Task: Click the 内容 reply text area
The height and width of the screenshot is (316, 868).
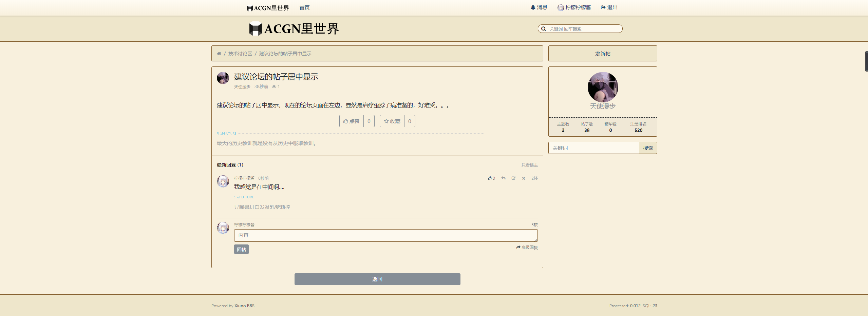Action: 386,236
